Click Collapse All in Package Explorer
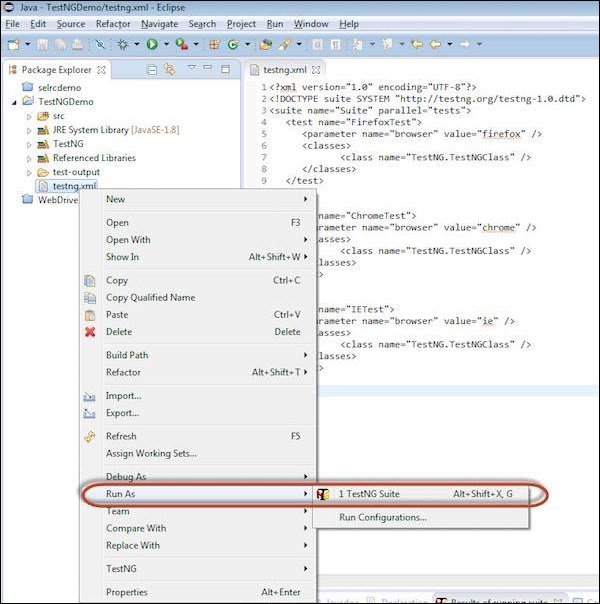Image resolution: width=600 pixels, height=604 pixels. point(153,70)
